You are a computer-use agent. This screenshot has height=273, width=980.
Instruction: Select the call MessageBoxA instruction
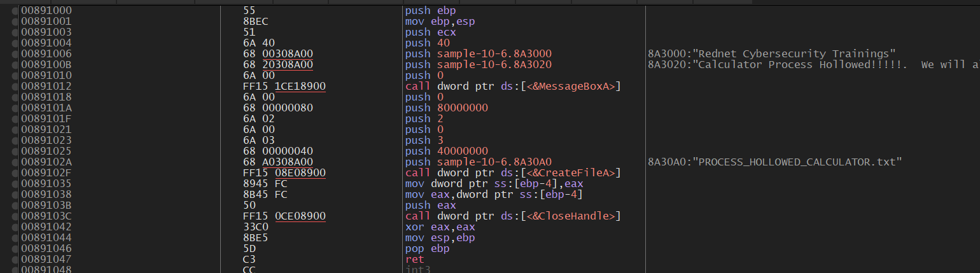pyautogui.click(x=513, y=87)
